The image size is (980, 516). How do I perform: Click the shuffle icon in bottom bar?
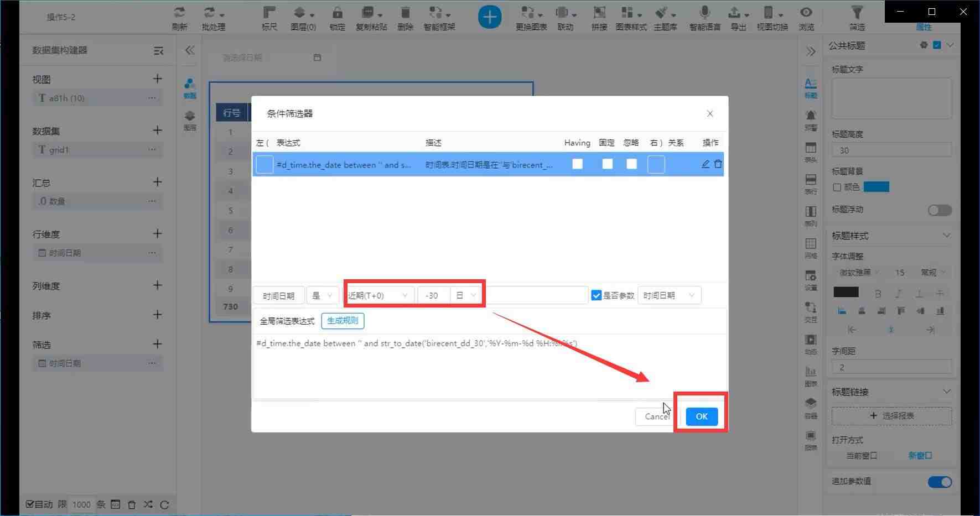pos(148,504)
